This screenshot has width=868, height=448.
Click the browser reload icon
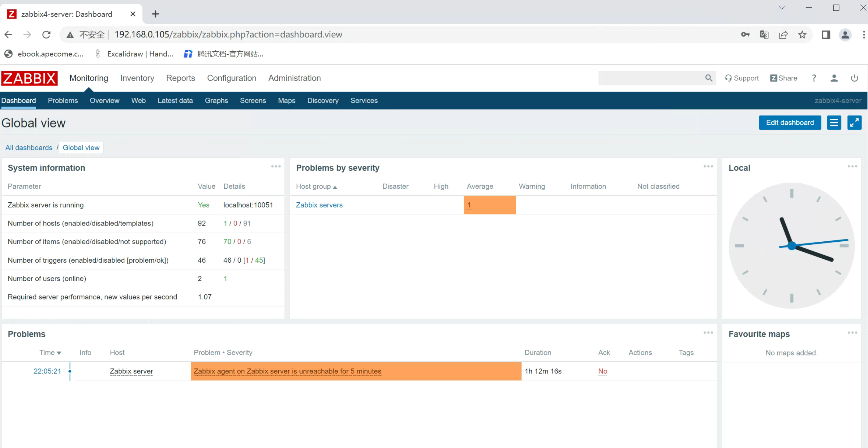coord(46,35)
